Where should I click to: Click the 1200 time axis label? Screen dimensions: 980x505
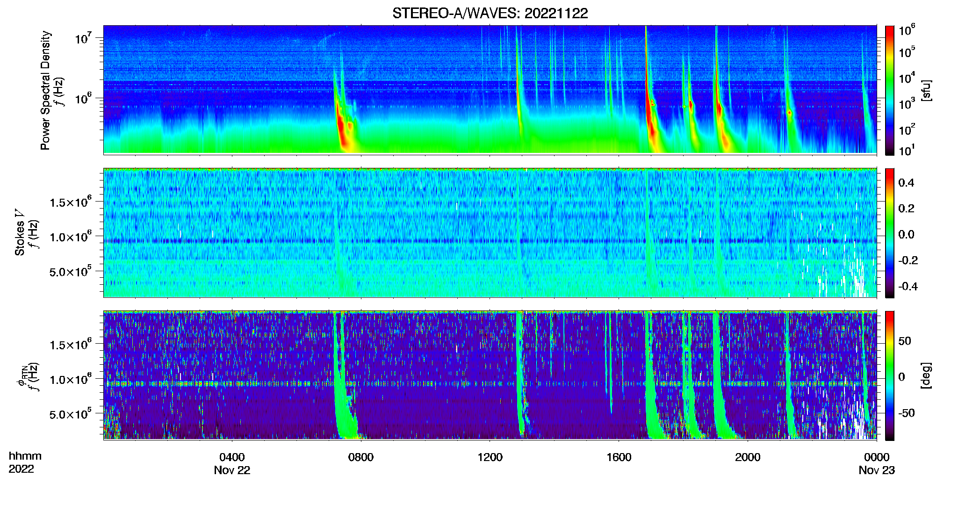490,457
